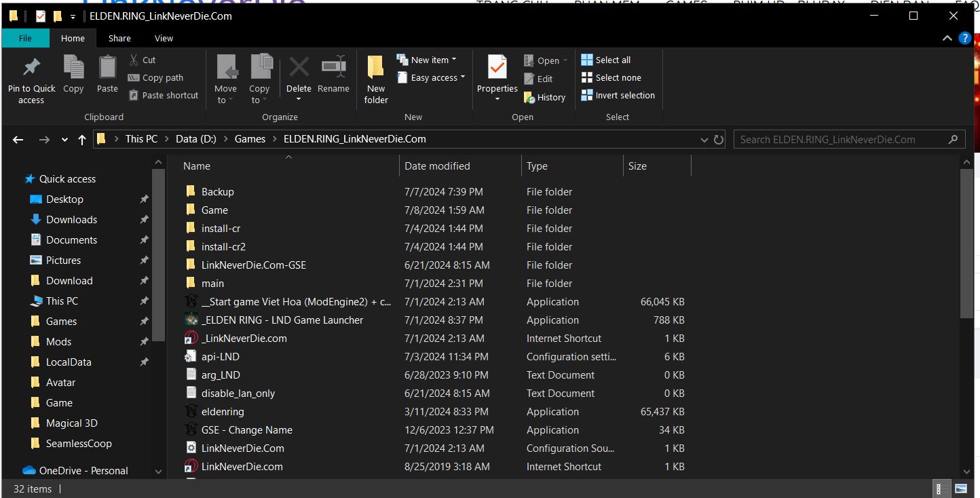Click Copy path command
The image size is (980, 498).
click(x=155, y=77)
